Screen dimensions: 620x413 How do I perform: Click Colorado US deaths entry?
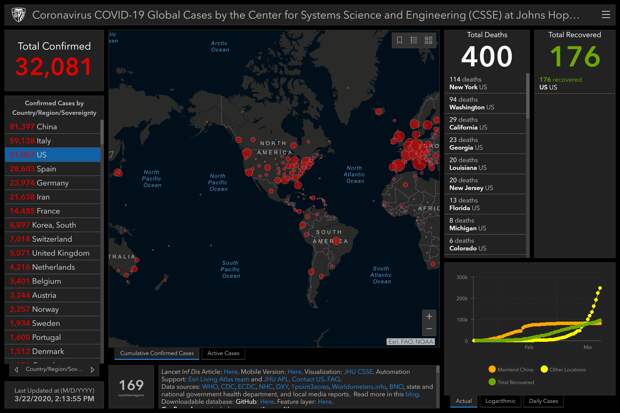point(486,245)
